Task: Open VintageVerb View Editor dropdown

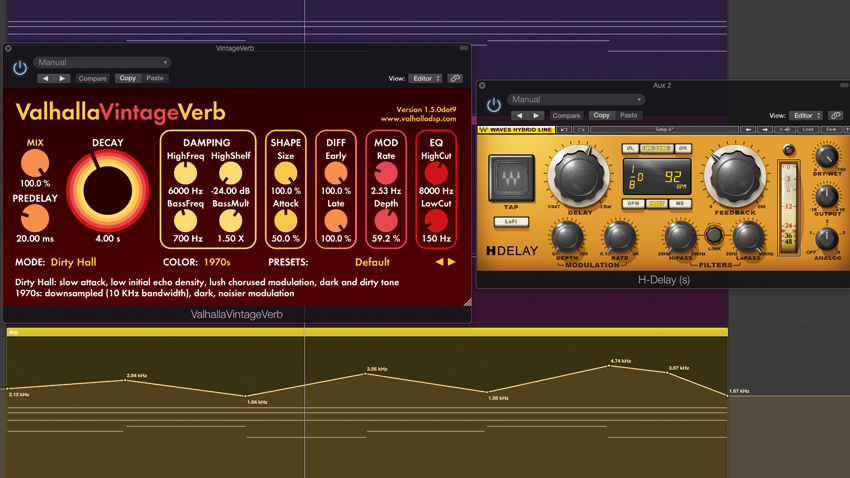Action: (426, 79)
